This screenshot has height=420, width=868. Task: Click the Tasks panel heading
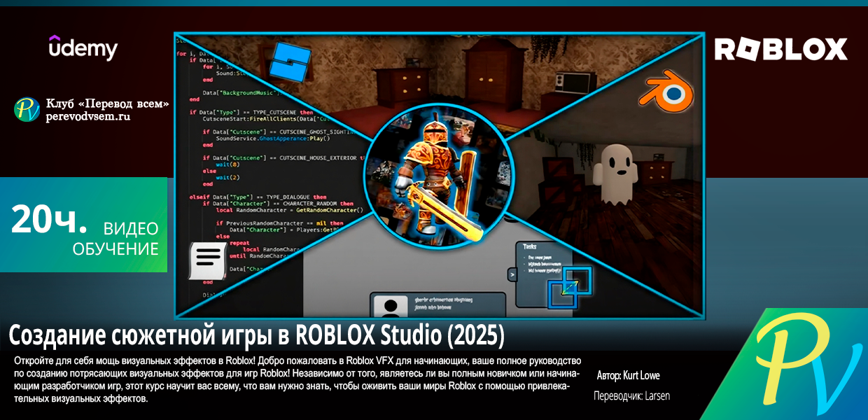pos(531,246)
